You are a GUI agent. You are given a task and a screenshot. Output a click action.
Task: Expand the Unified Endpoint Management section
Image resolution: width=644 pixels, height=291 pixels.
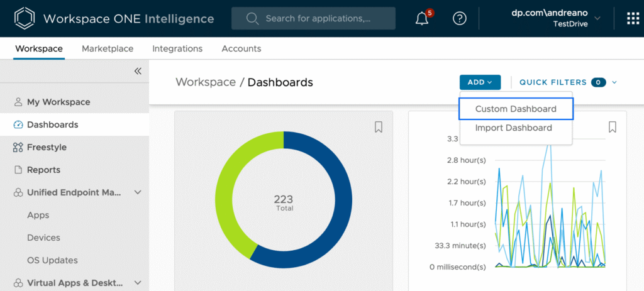[138, 192]
